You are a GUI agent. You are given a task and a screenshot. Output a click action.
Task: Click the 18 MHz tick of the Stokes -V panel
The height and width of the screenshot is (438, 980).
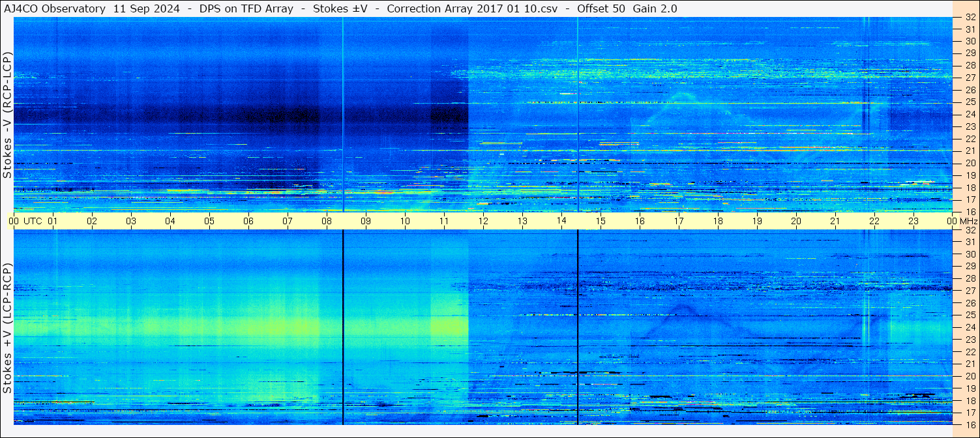tap(970, 188)
